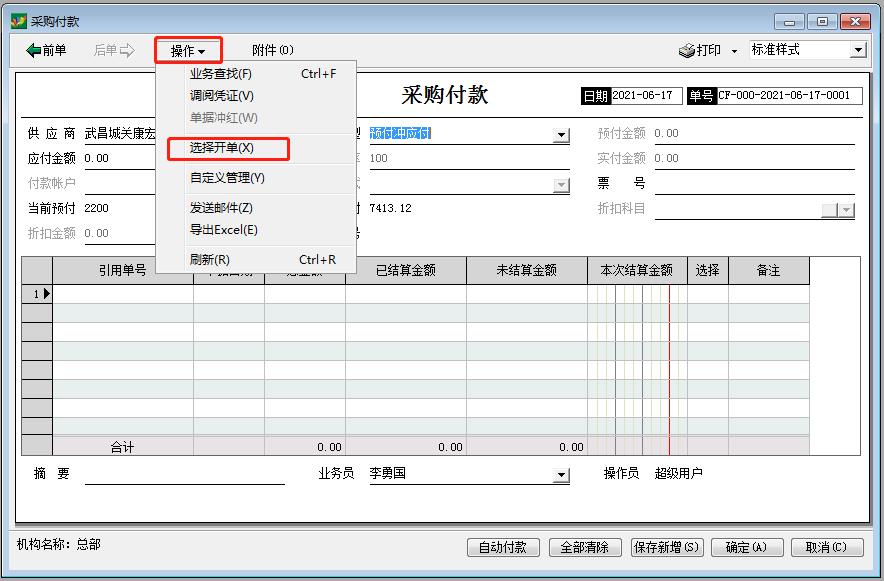Click the 采购付款 app icon in title bar
The image size is (884, 581).
[19, 21]
